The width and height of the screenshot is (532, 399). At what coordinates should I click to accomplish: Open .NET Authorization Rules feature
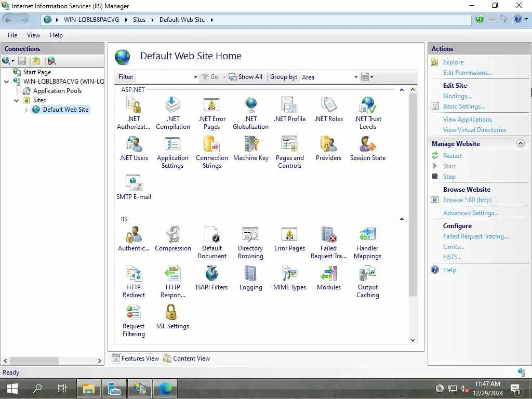click(x=134, y=113)
